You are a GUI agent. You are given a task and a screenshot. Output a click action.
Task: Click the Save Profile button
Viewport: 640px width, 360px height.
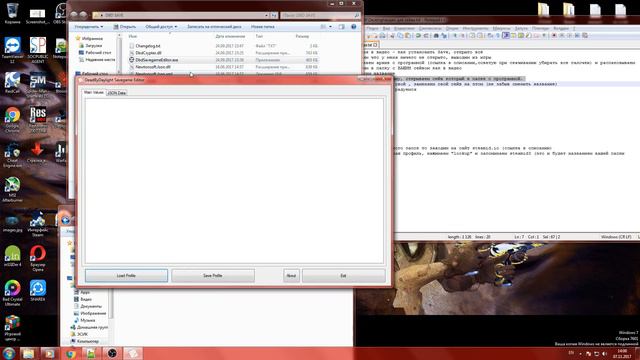tap(213, 276)
